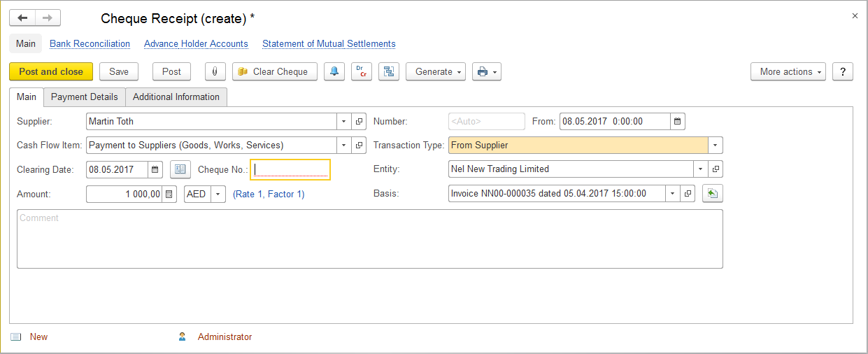Open the Supplier record with open icon
Image resolution: width=868 pixels, height=354 pixels.
[x=359, y=122]
